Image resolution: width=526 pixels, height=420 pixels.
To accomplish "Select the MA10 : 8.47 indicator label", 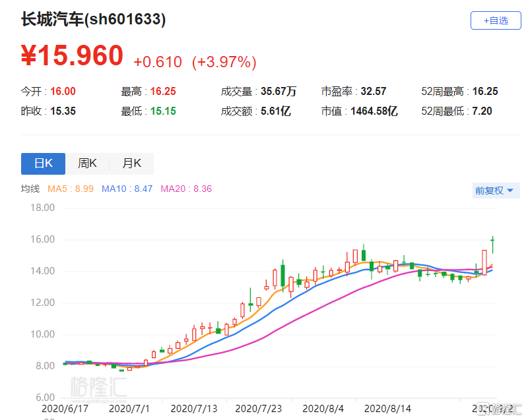I will click(127, 189).
